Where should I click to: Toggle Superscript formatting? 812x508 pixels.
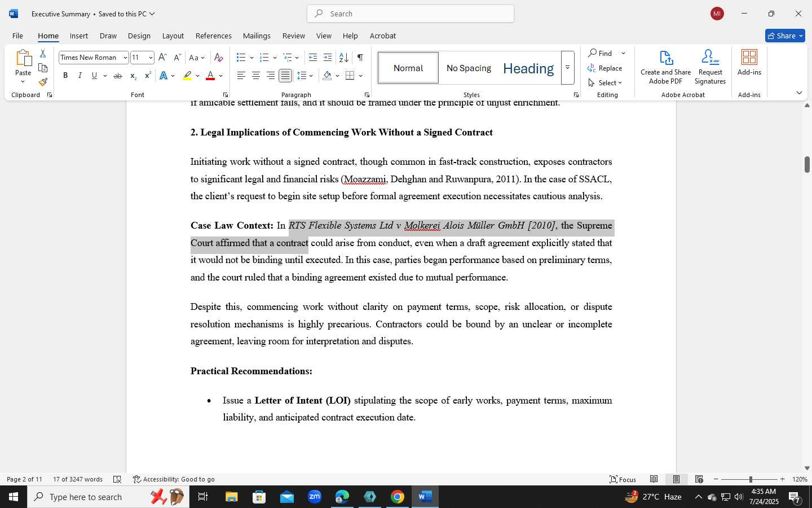(148, 76)
